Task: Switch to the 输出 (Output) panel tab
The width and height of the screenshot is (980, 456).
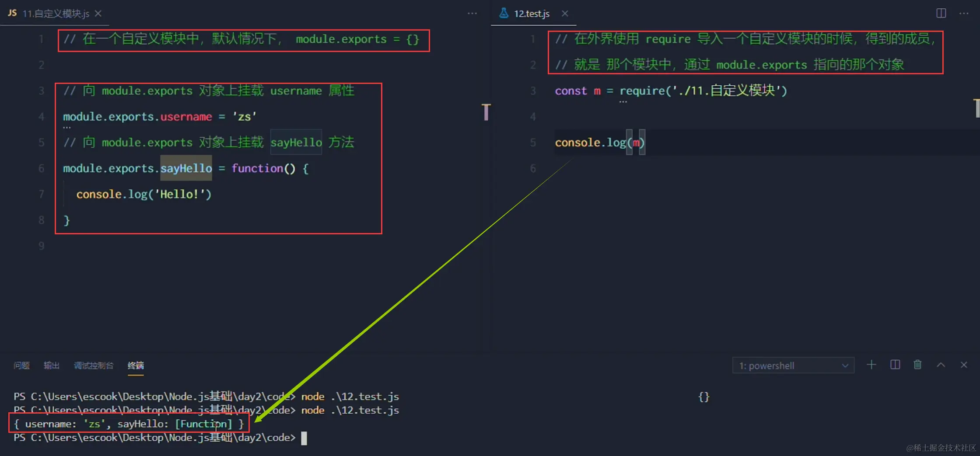Action: [51, 365]
